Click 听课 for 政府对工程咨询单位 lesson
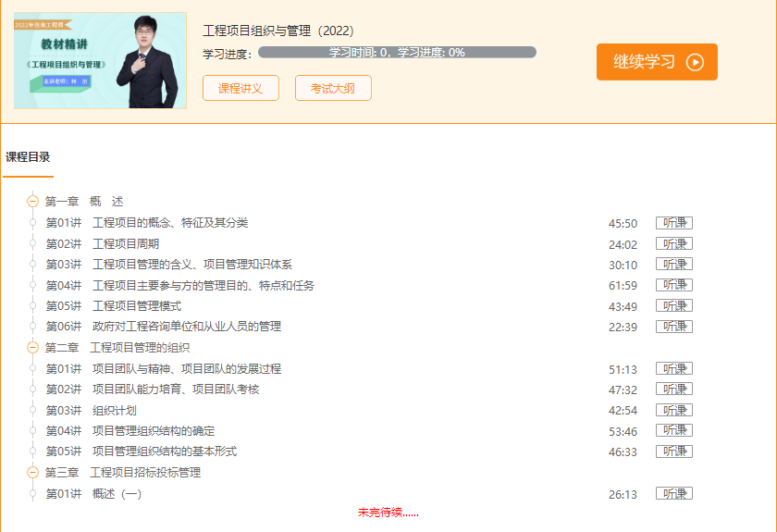The height and width of the screenshot is (532, 777). 673,327
